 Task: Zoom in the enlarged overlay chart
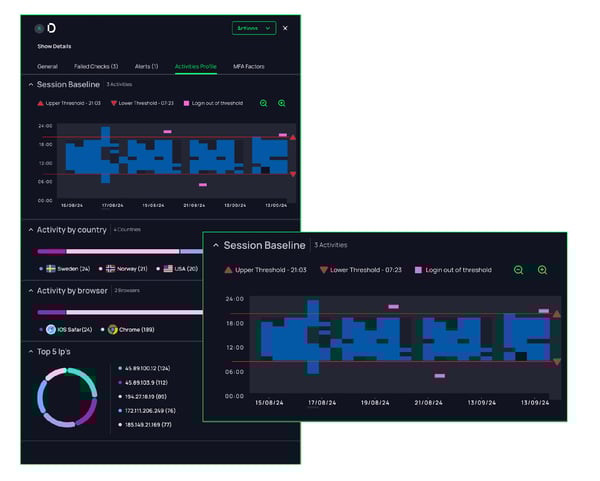542,270
